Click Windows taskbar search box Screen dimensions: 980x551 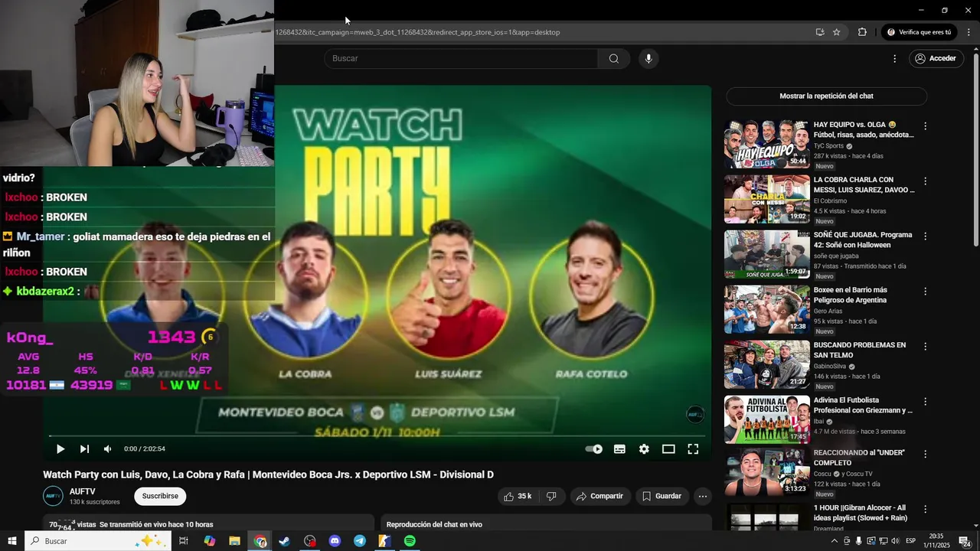click(98, 541)
